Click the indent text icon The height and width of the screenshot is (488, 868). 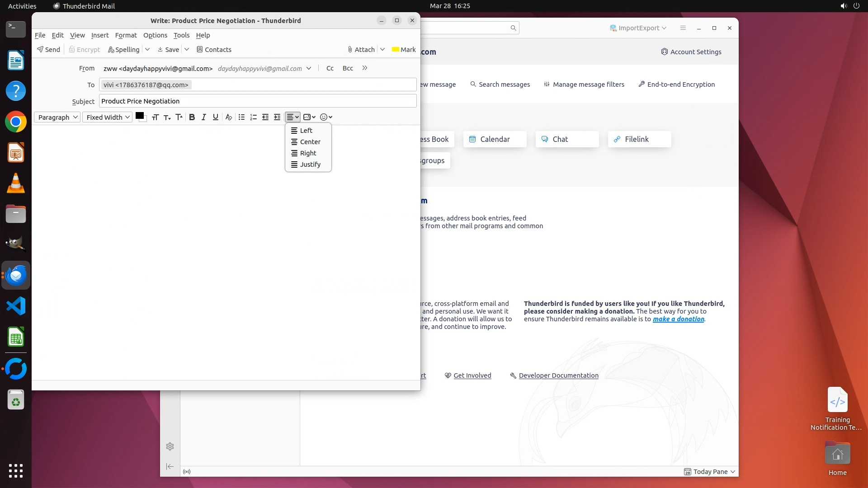point(277,117)
